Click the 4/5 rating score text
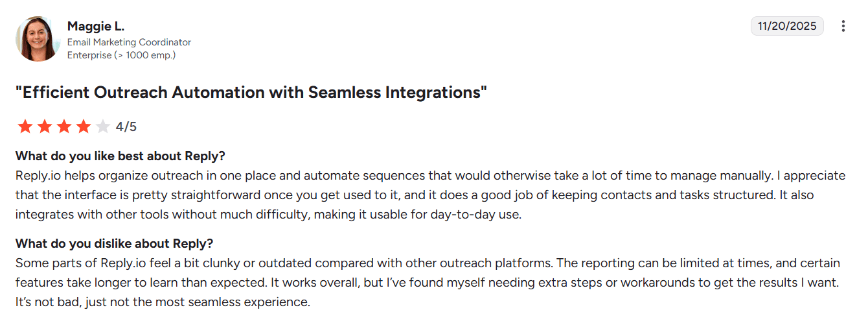868x323 pixels. 126,126
